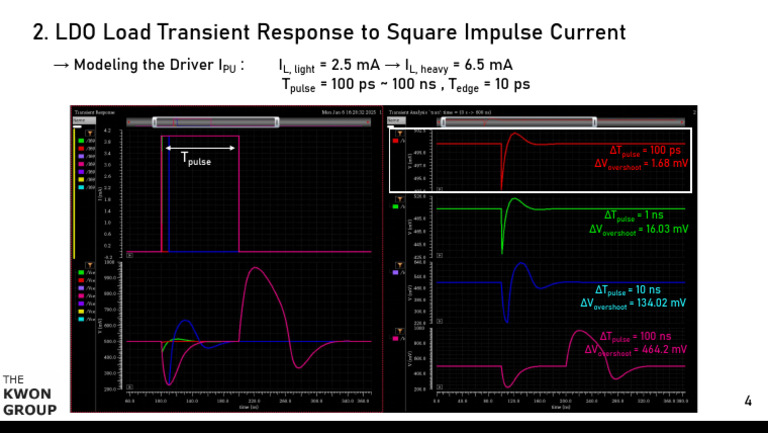Image resolution: width=768 pixels, height=433 pixels.
Task: Select purple swatch of right window's third strip
Action: point(395,272)
